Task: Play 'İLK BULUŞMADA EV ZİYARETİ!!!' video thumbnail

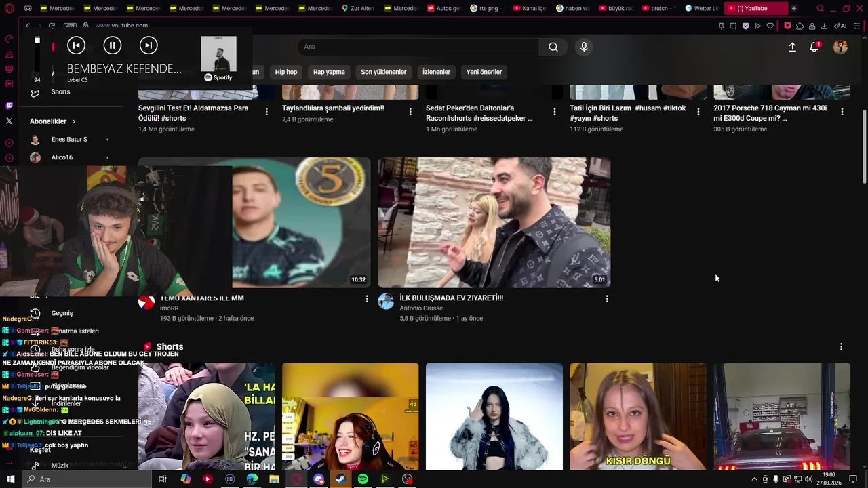Action: click(494, 222)
